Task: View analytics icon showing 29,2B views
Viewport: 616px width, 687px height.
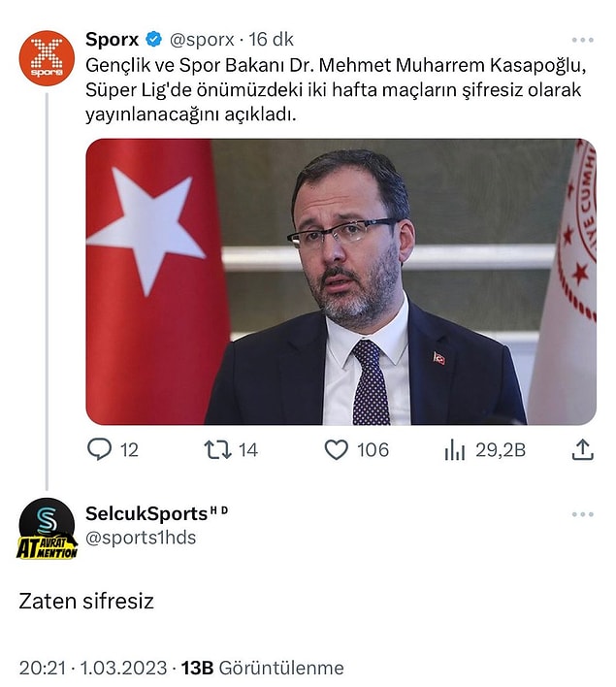Action: 454,450
